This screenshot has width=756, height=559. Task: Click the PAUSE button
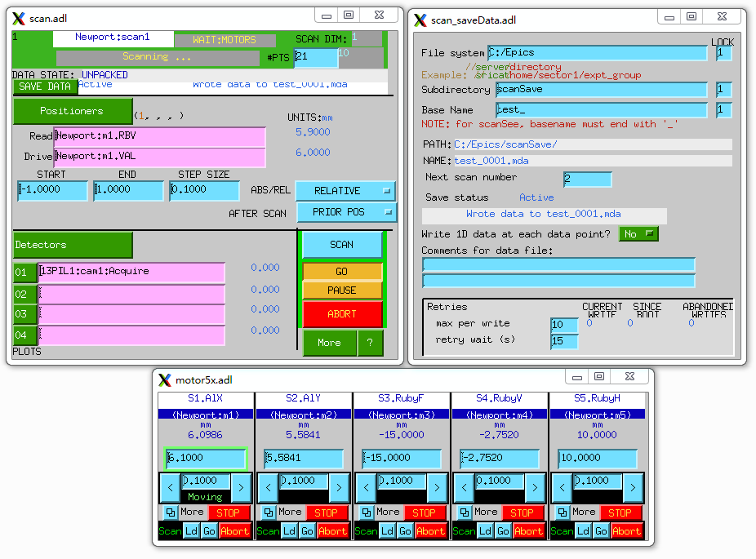342,290
